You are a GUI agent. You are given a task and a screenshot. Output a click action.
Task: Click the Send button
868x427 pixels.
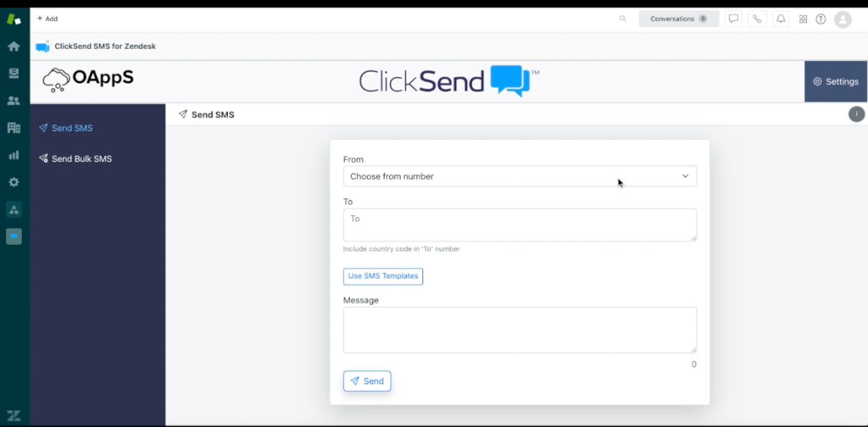point(367,381)
